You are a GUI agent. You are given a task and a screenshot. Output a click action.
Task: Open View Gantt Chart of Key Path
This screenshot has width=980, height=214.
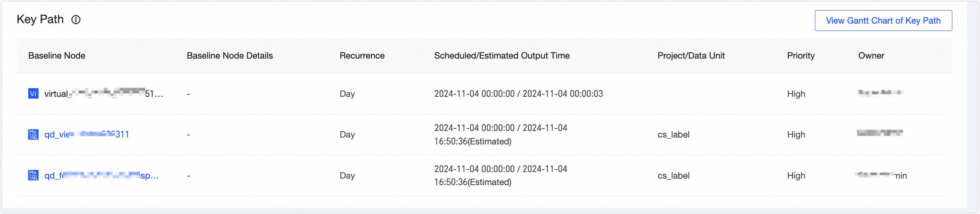tap(883, 21)
